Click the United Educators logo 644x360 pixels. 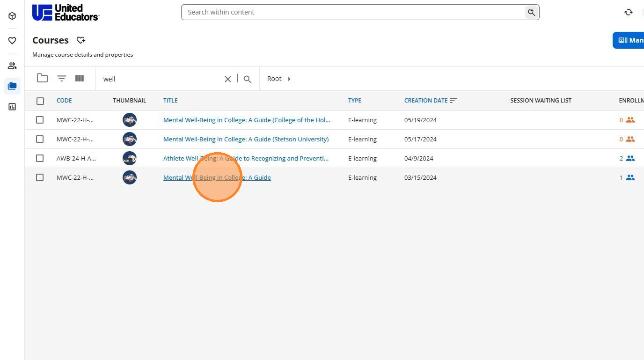[x=66, y=13]
